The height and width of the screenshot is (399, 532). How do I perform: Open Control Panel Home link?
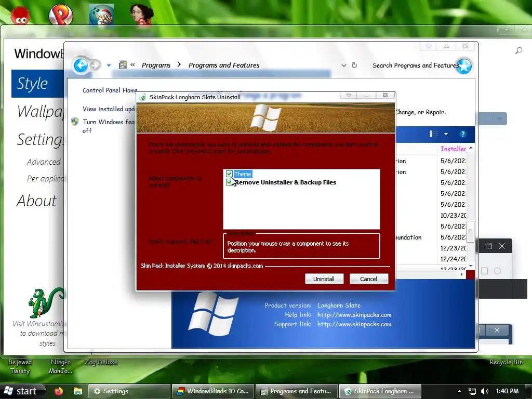coord(110,90)
